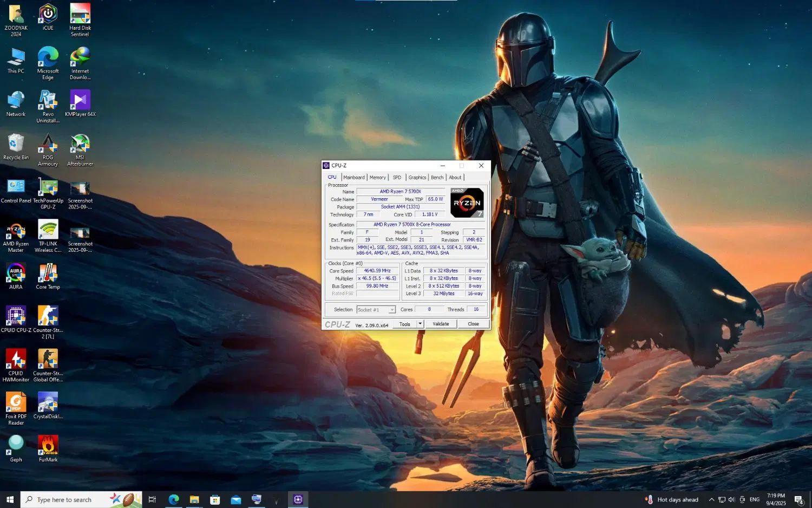This screenshot has width=812, height=508.
Task: Launch Core Temp shortcut
Action: coord(48,277)
